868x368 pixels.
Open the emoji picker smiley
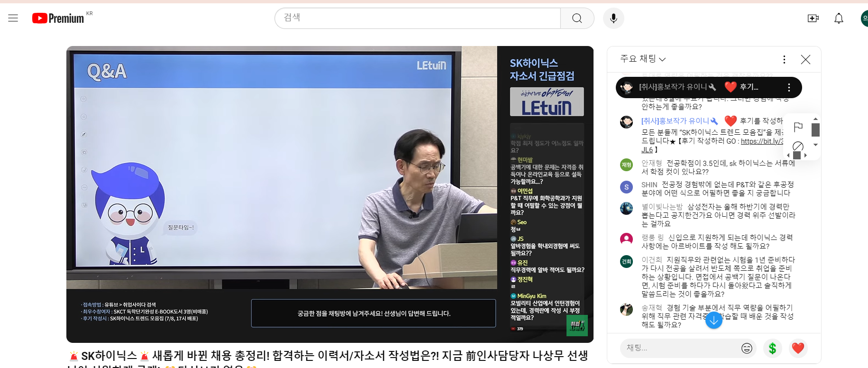(x=747, y=348)
